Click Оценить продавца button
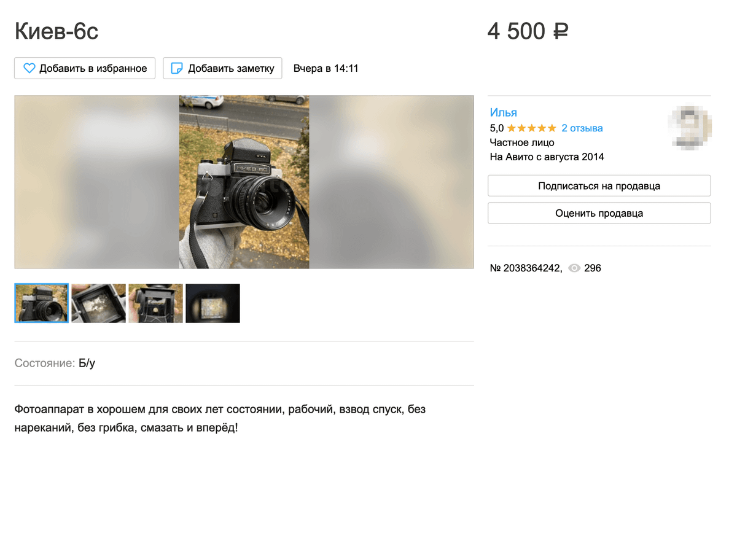The image size is (737, 560). click(599, 213)
